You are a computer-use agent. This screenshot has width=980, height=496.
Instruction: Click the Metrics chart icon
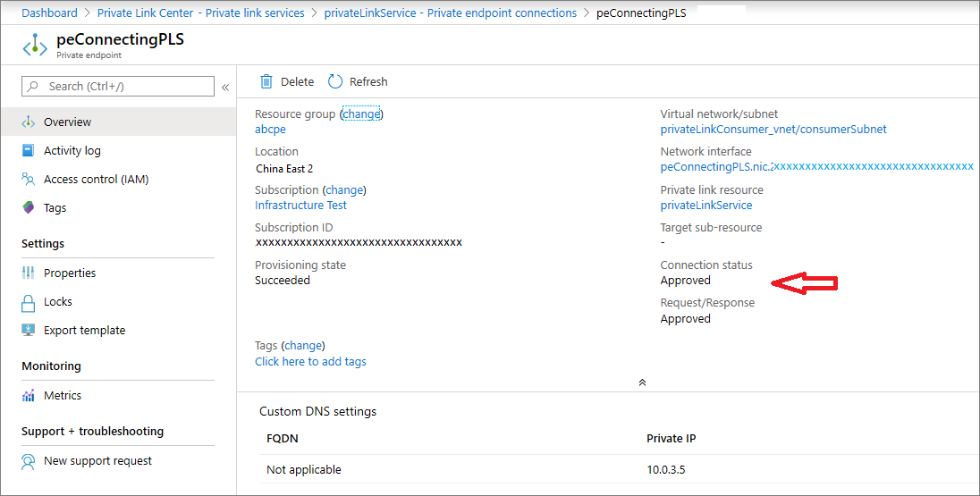28,396
